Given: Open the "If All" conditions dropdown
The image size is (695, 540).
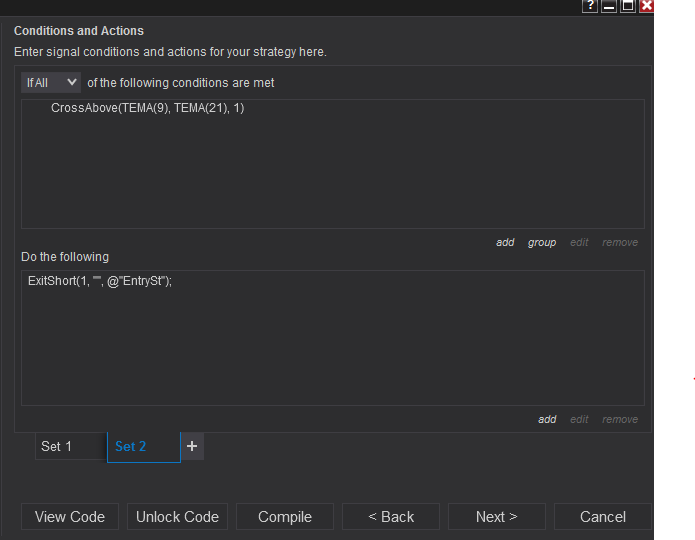Looking at the screenshot, I should [x=51, y=83].
